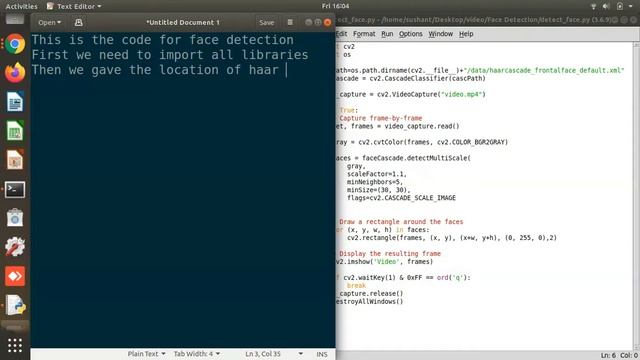Click the new-document icon beside Open
Viewport: 640px width, 360px height.
(78, 22)
